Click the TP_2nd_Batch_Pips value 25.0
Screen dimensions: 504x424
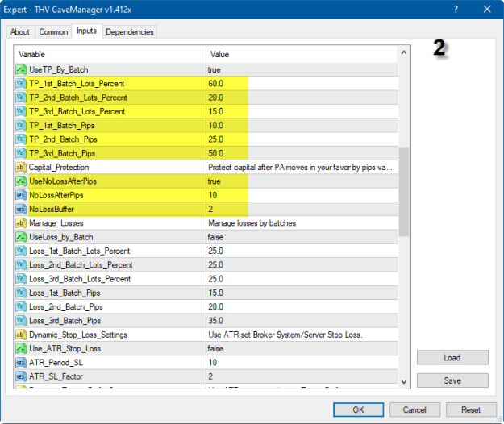[215, 139]
